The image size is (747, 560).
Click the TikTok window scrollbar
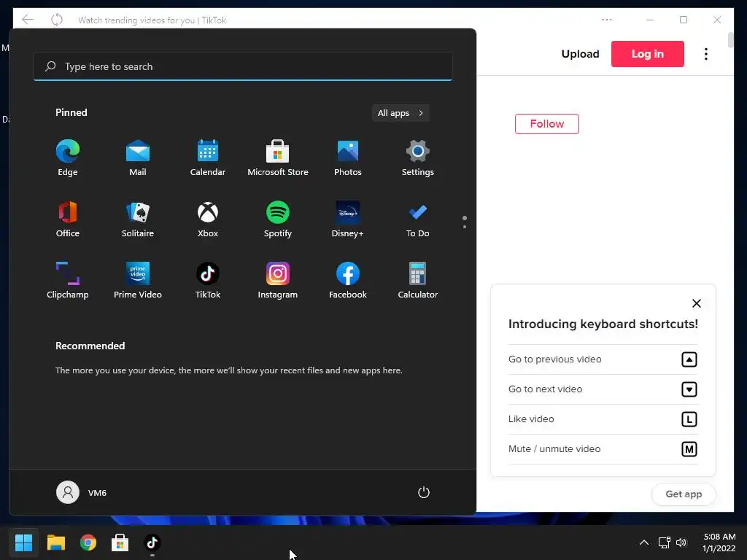pos(730,40)
